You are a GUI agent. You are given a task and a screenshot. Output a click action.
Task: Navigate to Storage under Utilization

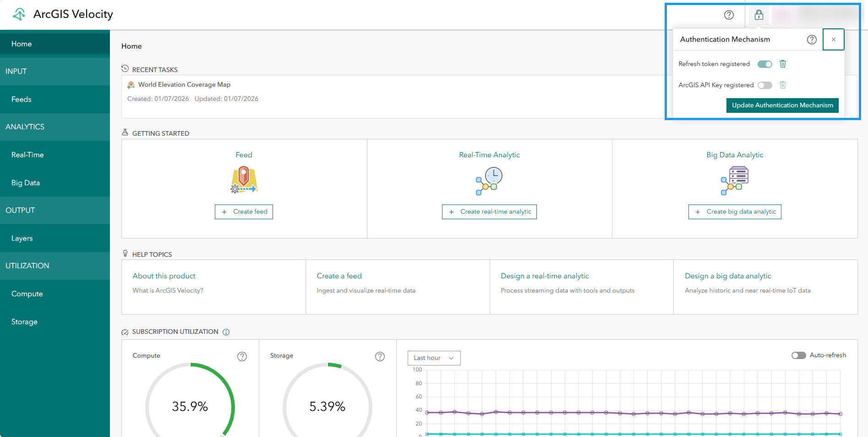pos(24,321)
